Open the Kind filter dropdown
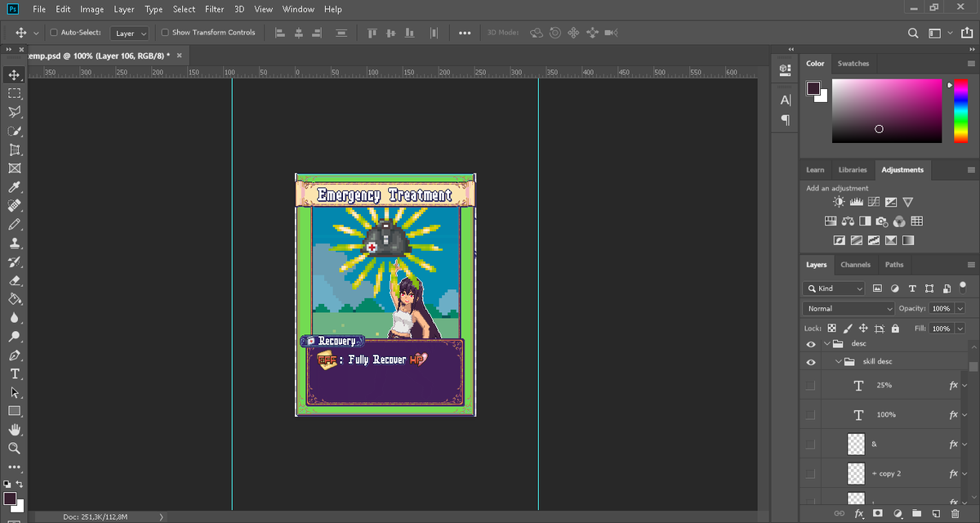Image resolution: width=980 pixels, height=523 pixels. click(x=834, y=288)
